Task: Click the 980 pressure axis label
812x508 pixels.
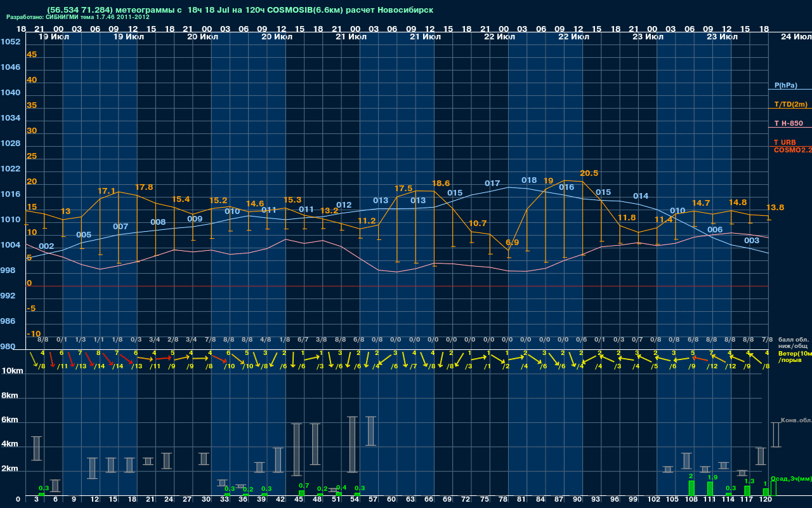Action: point(9,347)
